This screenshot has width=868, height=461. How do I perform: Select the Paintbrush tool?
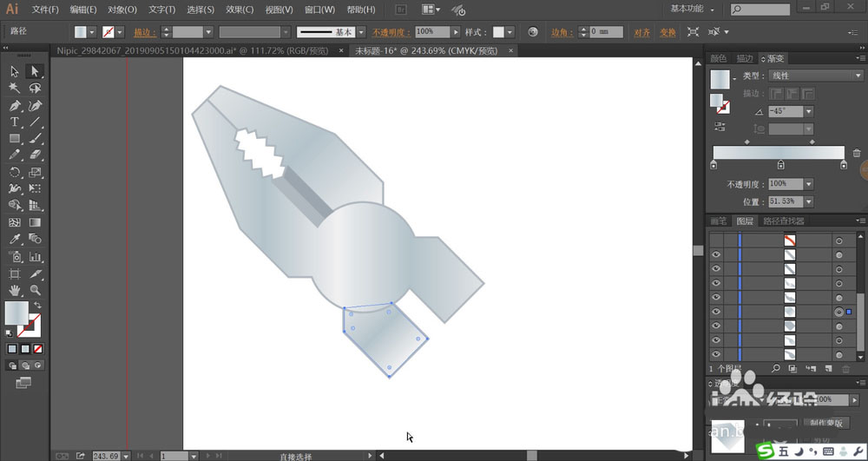[x=35, y=138]
